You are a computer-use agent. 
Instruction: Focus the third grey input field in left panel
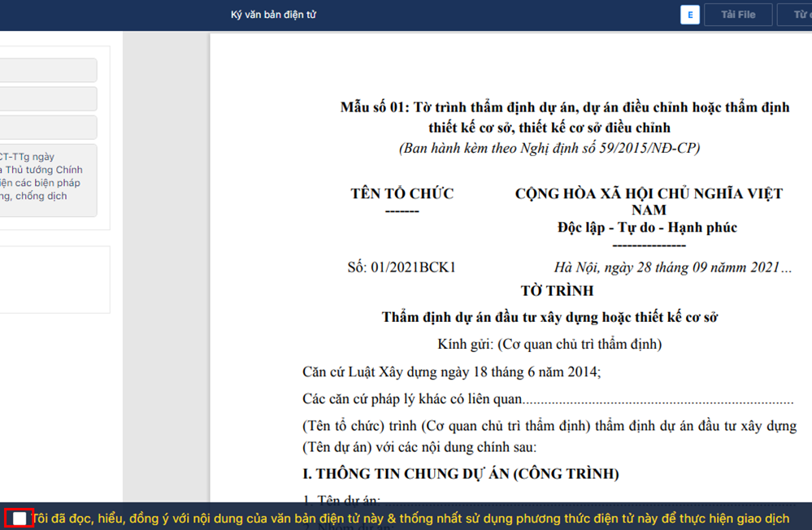pyautogui.click(x=48, y=128)
